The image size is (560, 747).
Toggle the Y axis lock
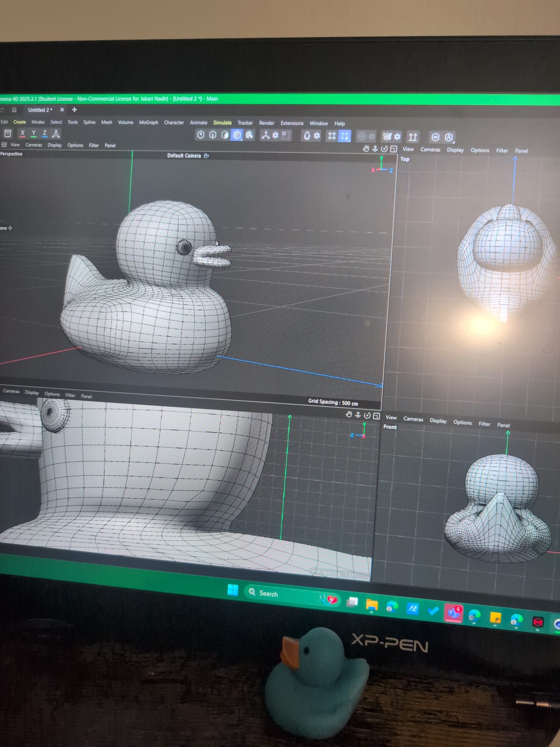click(x=34, y=133)
